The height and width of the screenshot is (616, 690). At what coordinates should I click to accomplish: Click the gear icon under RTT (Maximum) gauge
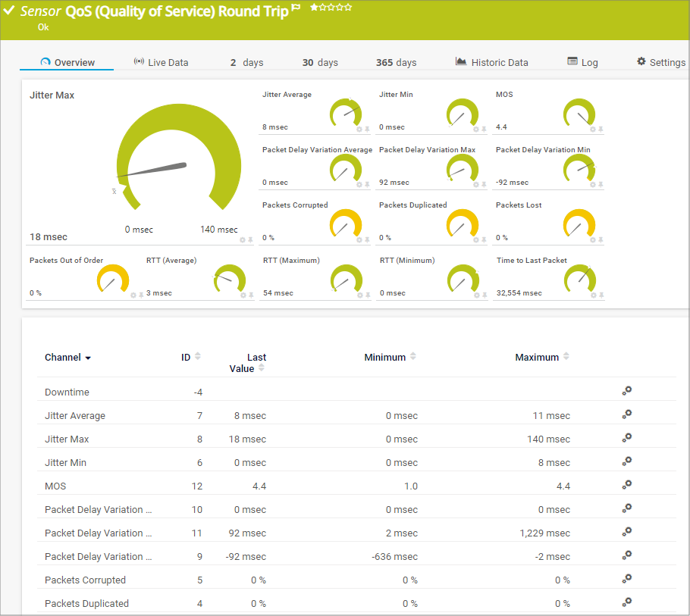[x=359, y=295]
